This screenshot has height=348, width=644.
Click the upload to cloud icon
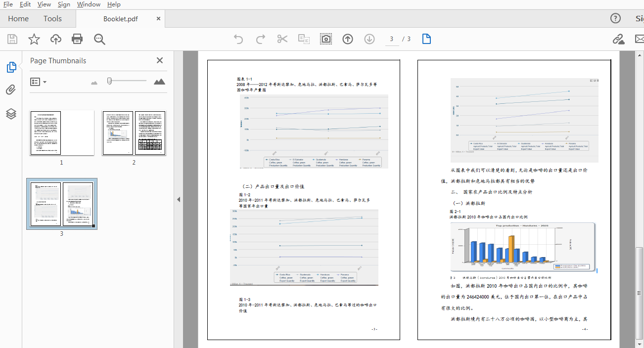click(56, 39)
